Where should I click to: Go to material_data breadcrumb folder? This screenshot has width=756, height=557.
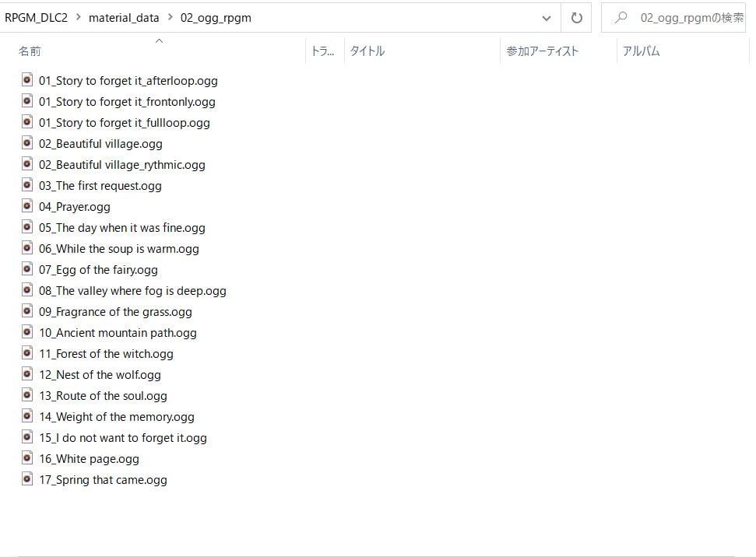[x=124, y=18]
